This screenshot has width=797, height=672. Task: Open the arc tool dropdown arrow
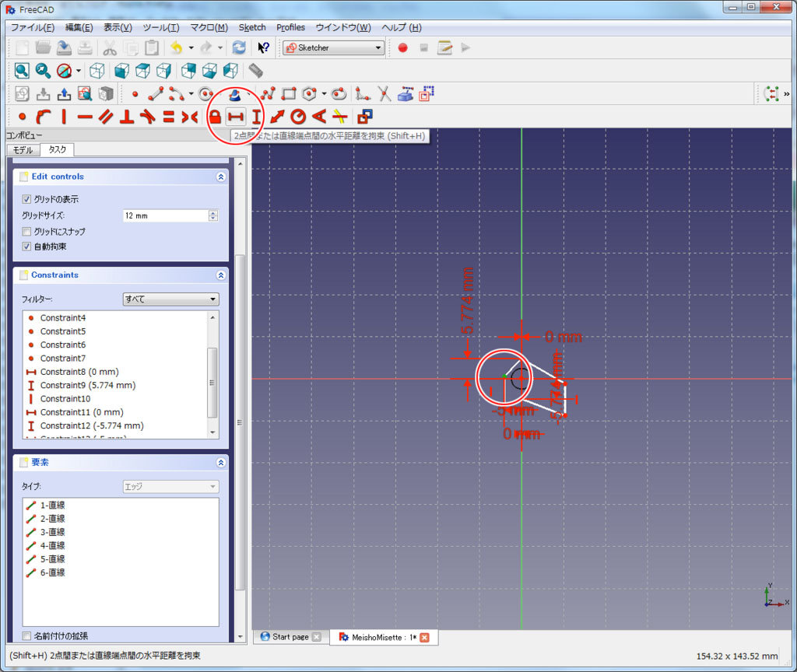click(191, 94)
